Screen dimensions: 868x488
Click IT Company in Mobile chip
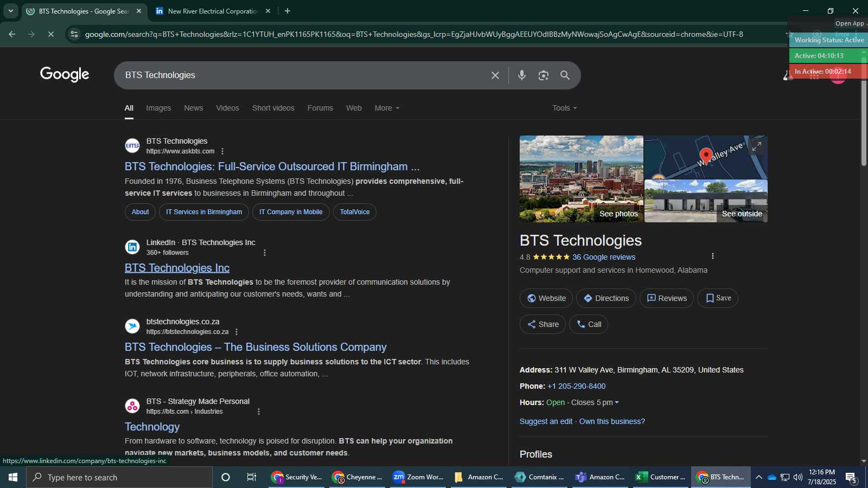click(291, 212)
